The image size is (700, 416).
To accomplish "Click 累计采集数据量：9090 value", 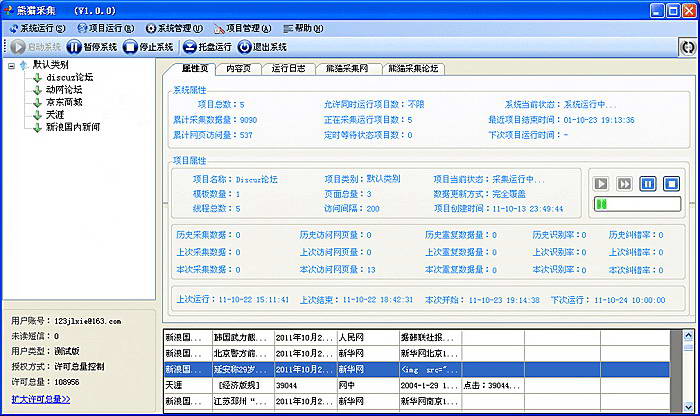I will (248, 120).
